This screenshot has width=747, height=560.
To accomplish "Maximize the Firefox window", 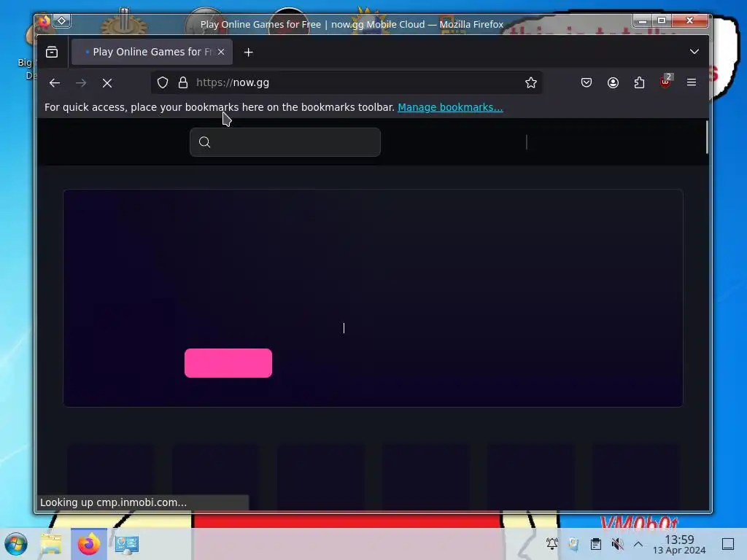I will [x=662, y=20].
